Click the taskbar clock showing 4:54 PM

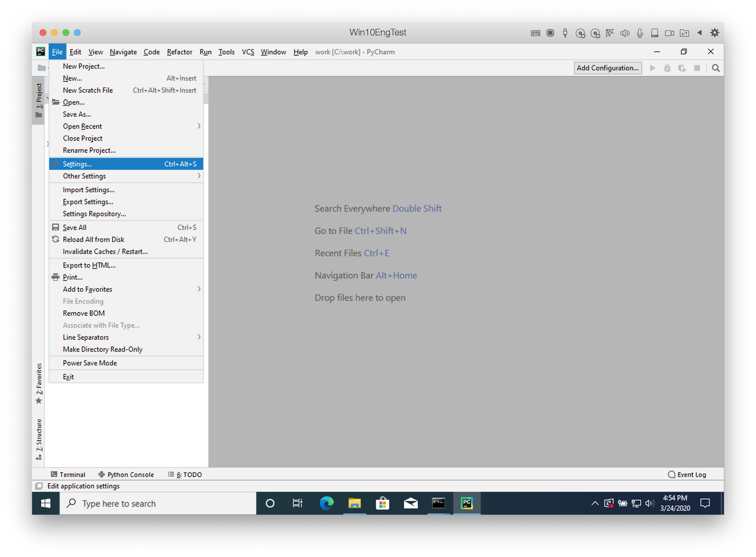[675, 503]
